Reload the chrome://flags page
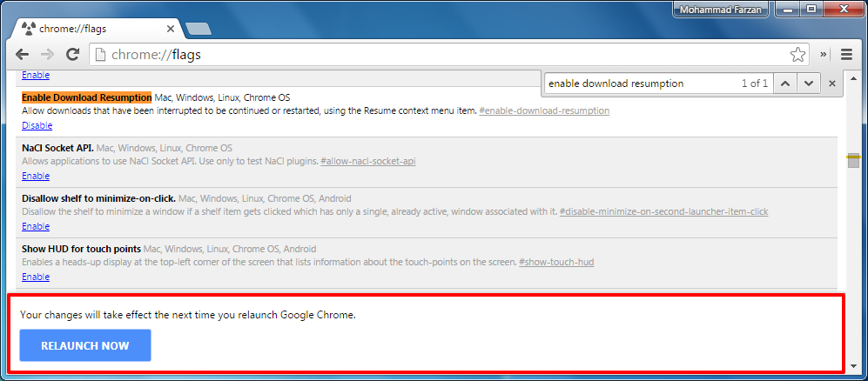Viewport: 868px width, 381px height. click(x=72, y=54)
